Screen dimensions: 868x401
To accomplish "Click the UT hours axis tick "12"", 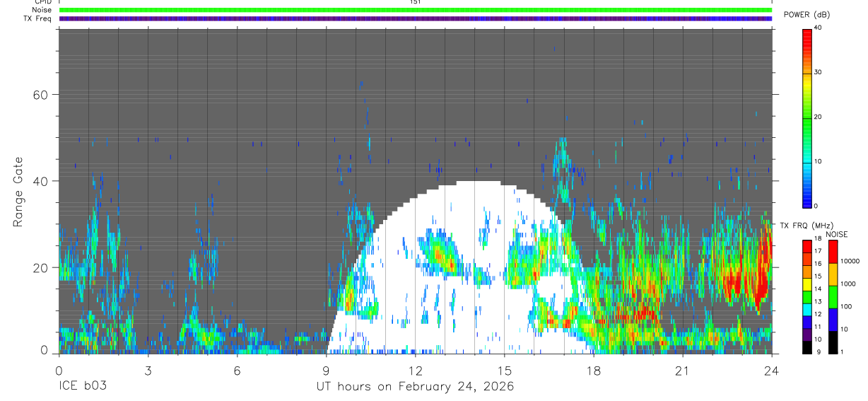I will point(415,371).
